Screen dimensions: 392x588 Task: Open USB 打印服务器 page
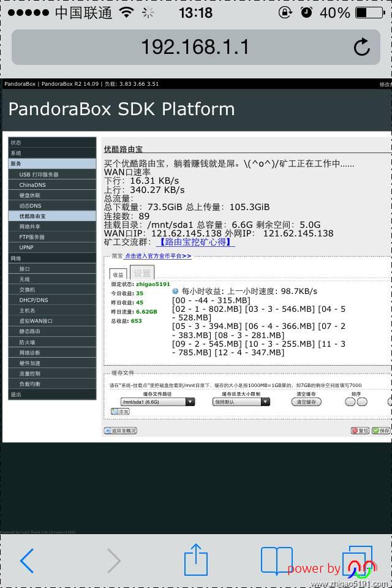52,175
